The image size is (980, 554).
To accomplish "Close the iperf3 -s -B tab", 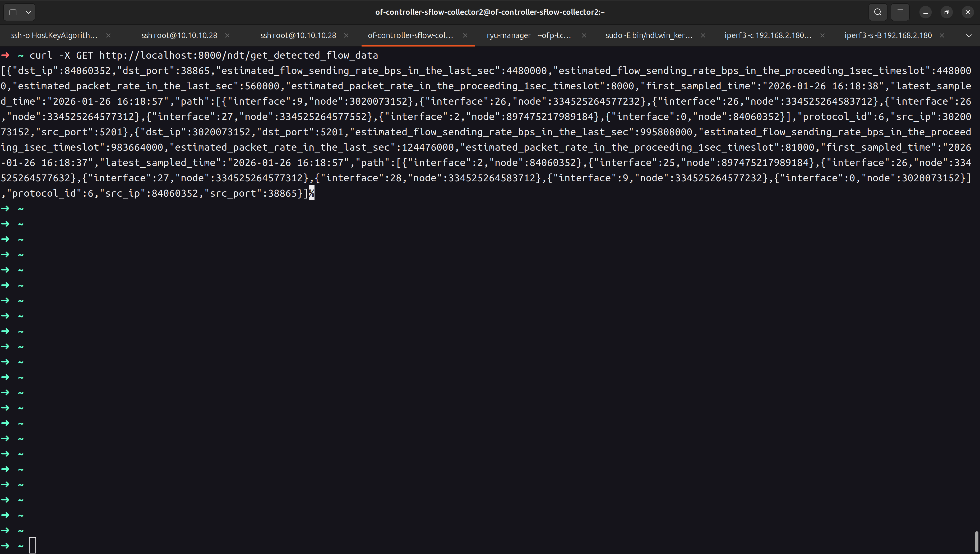I will point(942,35).
